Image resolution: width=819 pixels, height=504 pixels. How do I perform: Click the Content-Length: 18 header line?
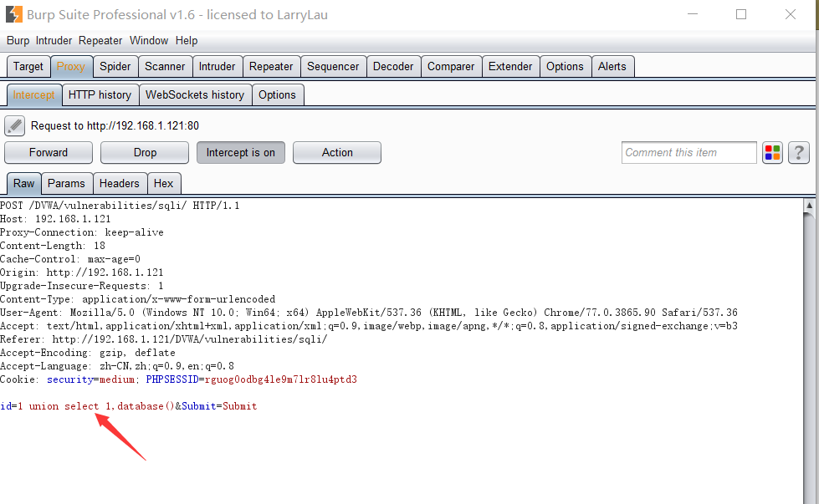[x=53, y=246]
